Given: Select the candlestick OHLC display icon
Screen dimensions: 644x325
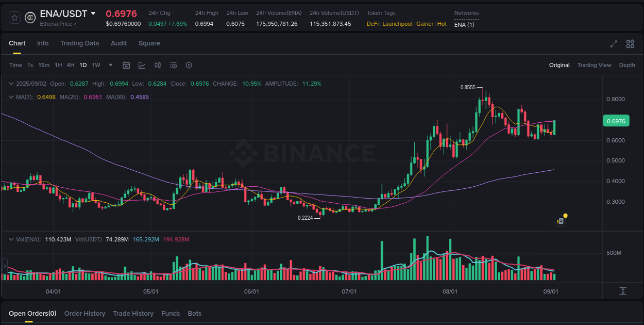Looking at the screenshot, I should tap(158, 65).
